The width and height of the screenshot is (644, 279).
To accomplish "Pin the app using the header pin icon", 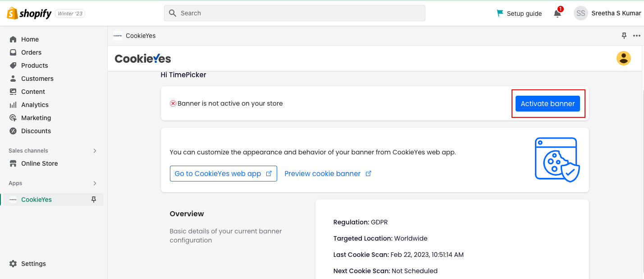I will 624,36.
